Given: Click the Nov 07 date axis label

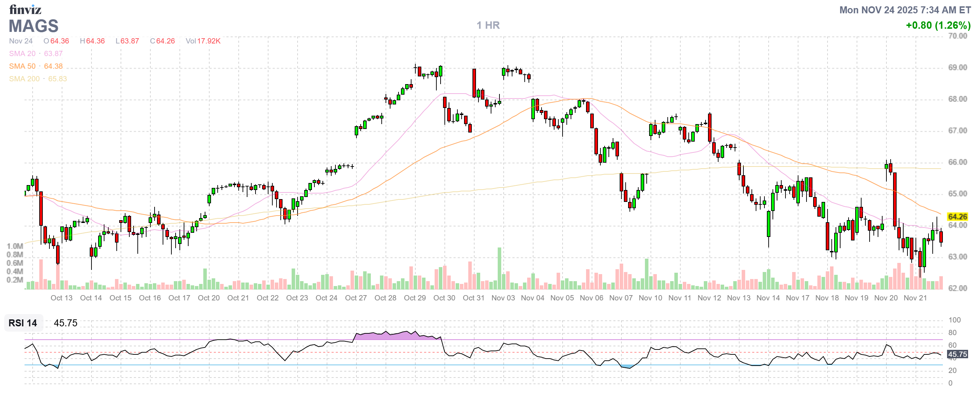Looking at the screenshot, I should (621, 298).
